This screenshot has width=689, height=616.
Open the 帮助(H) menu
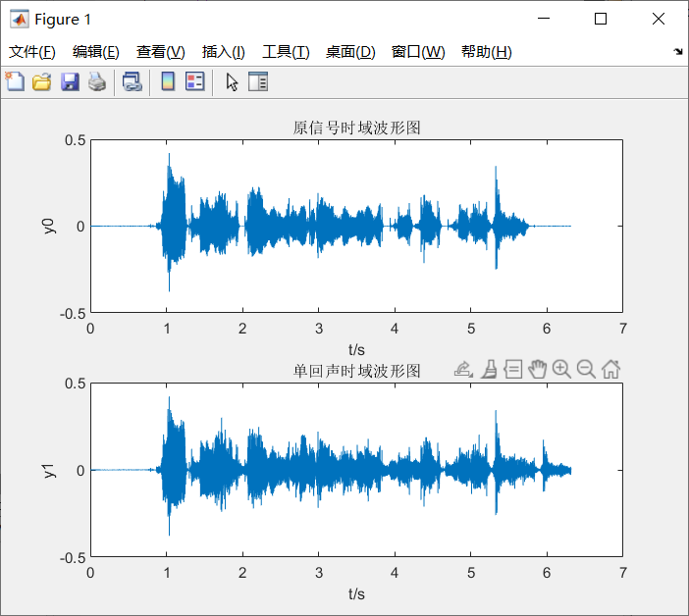(487, 52)
